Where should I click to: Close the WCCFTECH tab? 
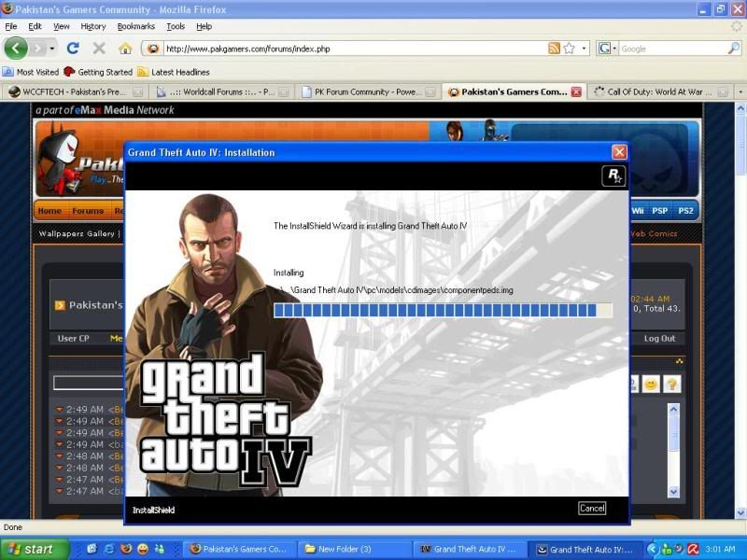pyautogui.click(x=137, y=91)
